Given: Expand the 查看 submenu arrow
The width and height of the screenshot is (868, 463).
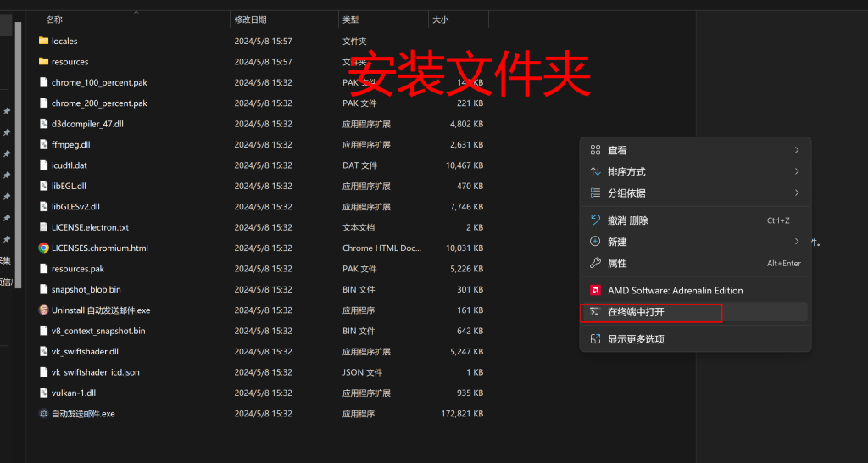Looking at the screenshot, I should click(x=797, y=150).
